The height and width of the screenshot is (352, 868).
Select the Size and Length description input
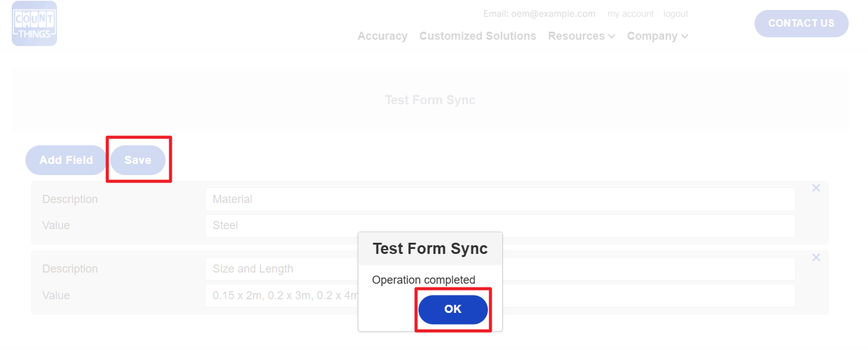coord(279,269)
